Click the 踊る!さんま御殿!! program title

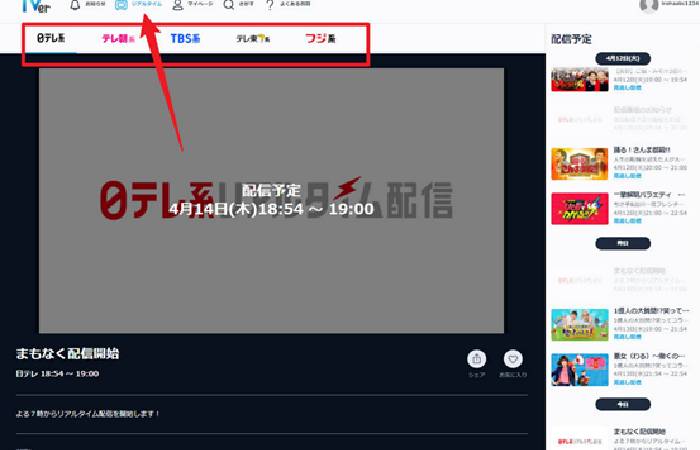pos(642,150)
